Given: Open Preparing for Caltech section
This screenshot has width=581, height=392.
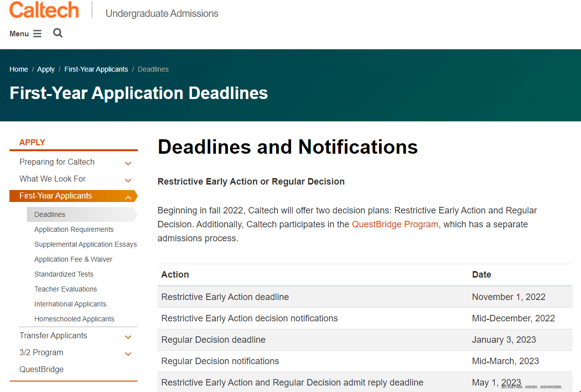Looking at the screenshot, I should 57,162.
